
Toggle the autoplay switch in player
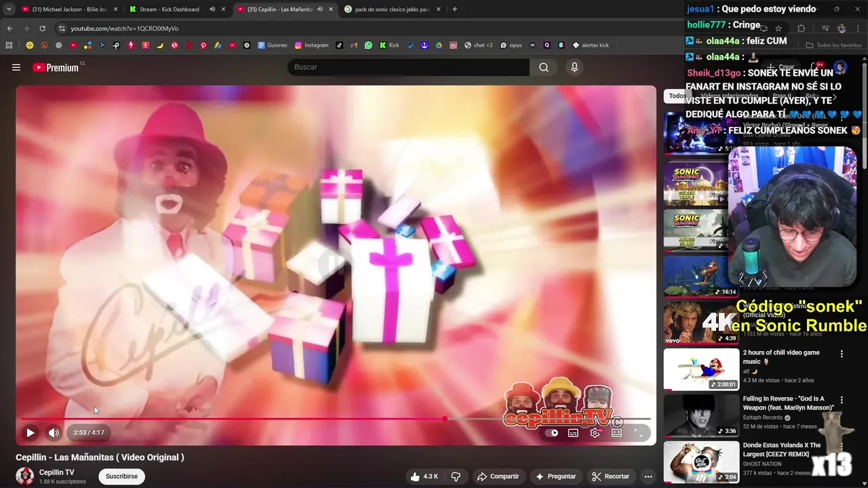(553, 432)
